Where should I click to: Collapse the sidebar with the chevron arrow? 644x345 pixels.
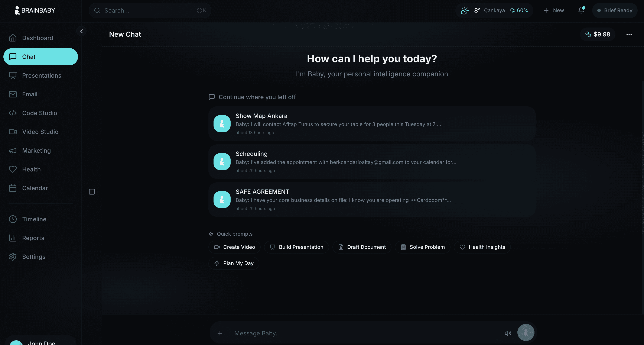tap(81, 31)
